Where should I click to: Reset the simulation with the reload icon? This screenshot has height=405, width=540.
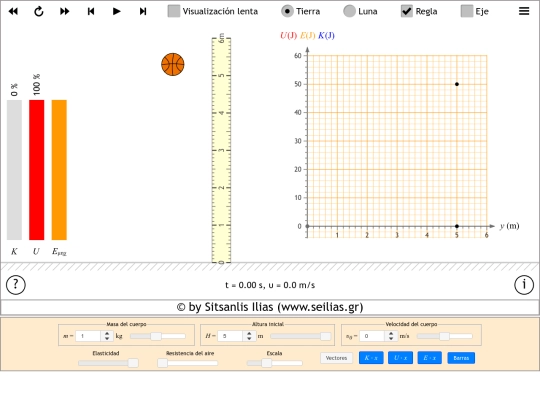(x=39, y=11)
